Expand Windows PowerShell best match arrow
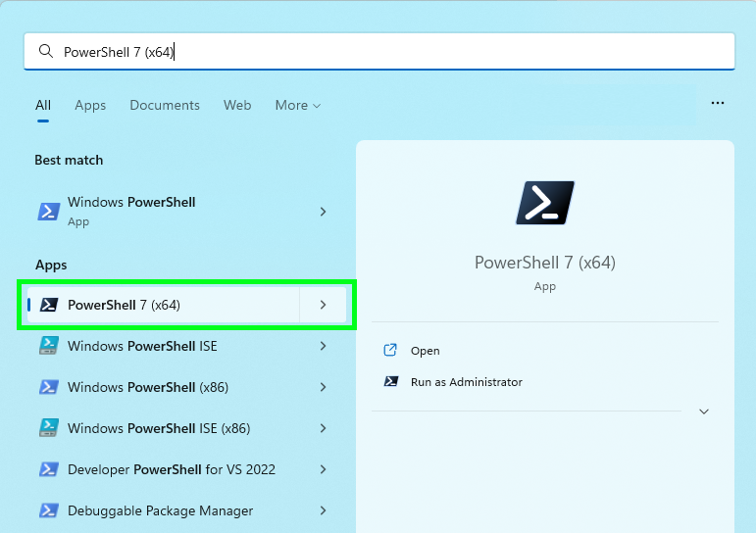The width and height of the screenshot is (756, 533). click(x=323, y=212)
